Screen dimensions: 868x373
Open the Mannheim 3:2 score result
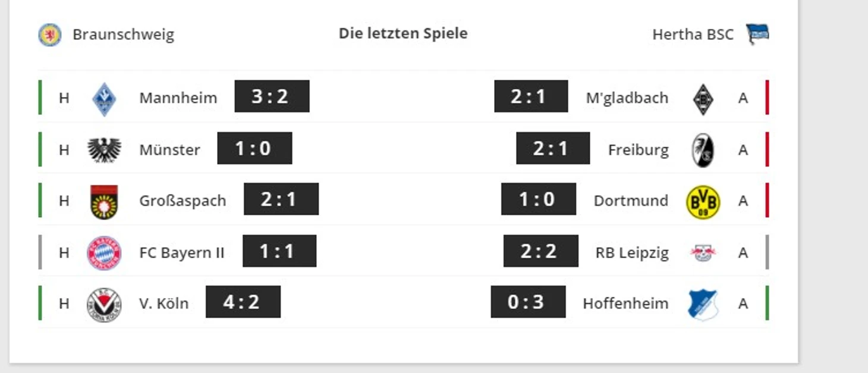(x=272, y=96)
